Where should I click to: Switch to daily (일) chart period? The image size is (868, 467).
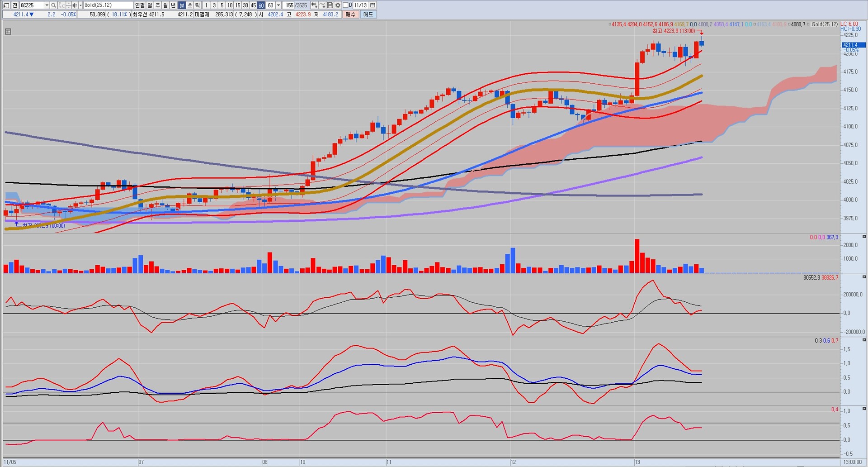(x=150, y=5)
